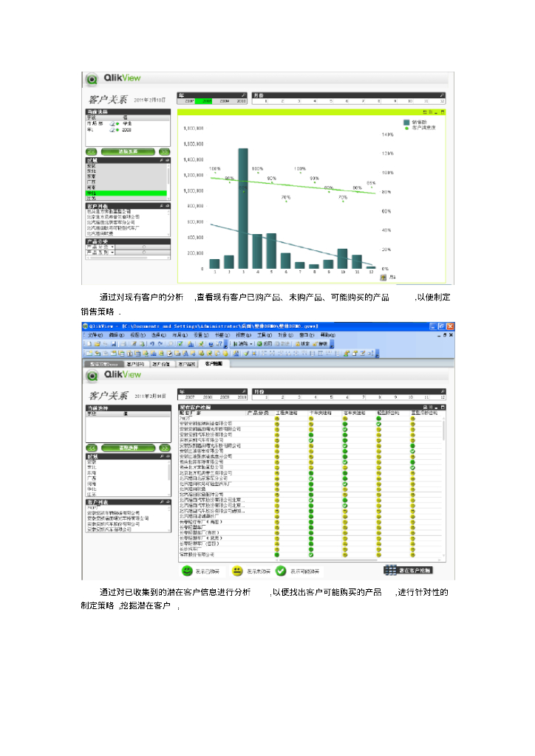
Task: Open the 视图 menu in the QlikView window
Action: (x=138, y=335)
